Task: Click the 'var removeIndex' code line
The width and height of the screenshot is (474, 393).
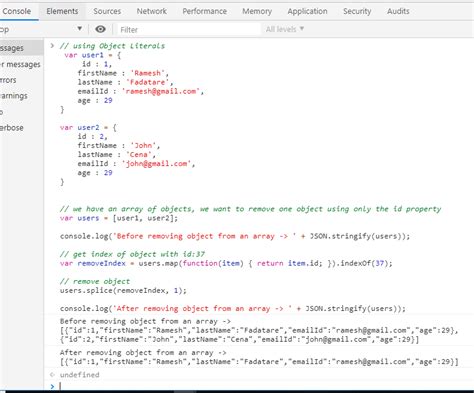Action: click(226, 263)
